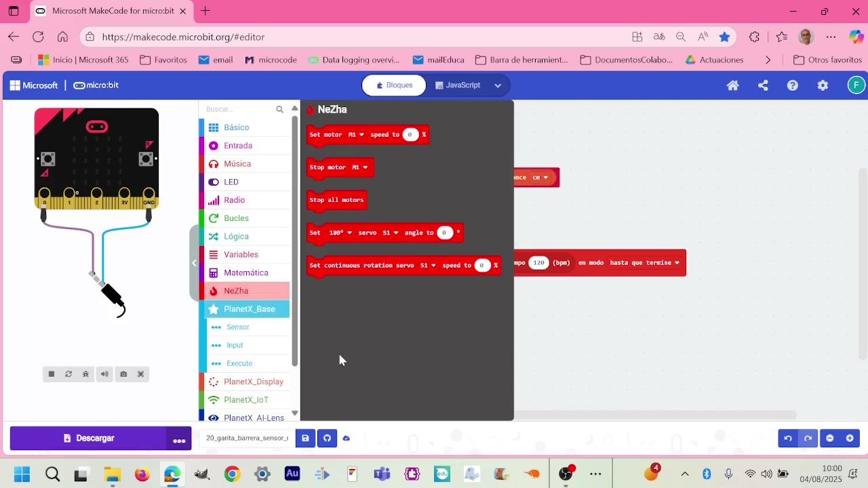Save the project with the disk icon
The height and width of the screenshot is (488, 868).
coord(305,439)
